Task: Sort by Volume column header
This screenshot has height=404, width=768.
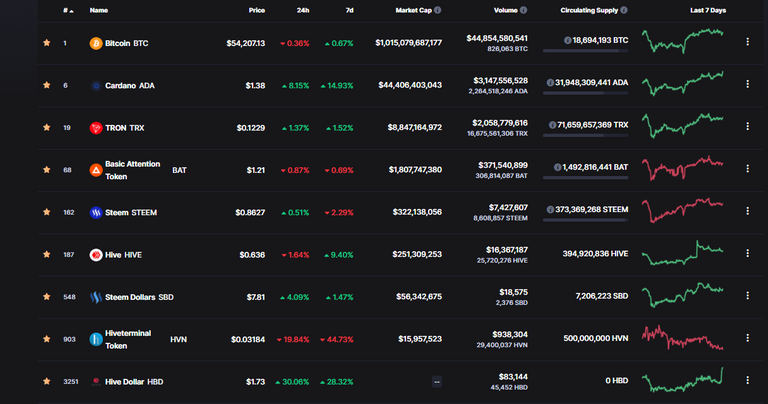Action: (505, 10)
